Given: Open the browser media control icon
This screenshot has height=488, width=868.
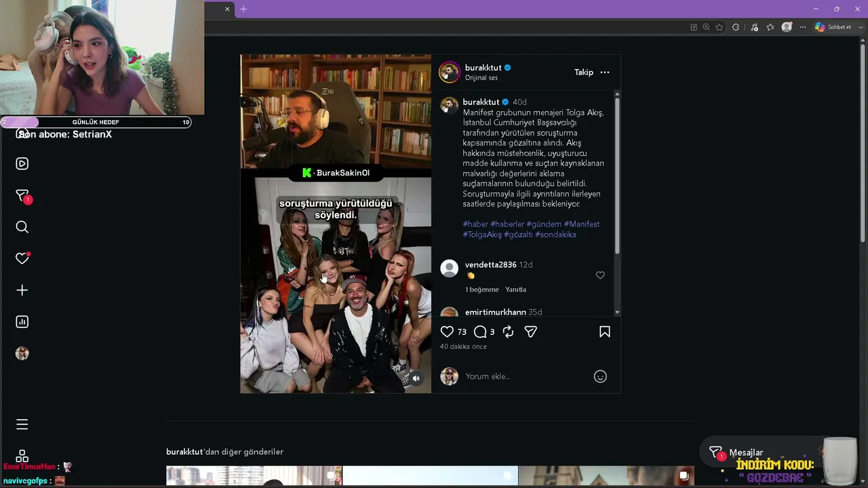Looking at the screenshot, I should pos(753,27).
